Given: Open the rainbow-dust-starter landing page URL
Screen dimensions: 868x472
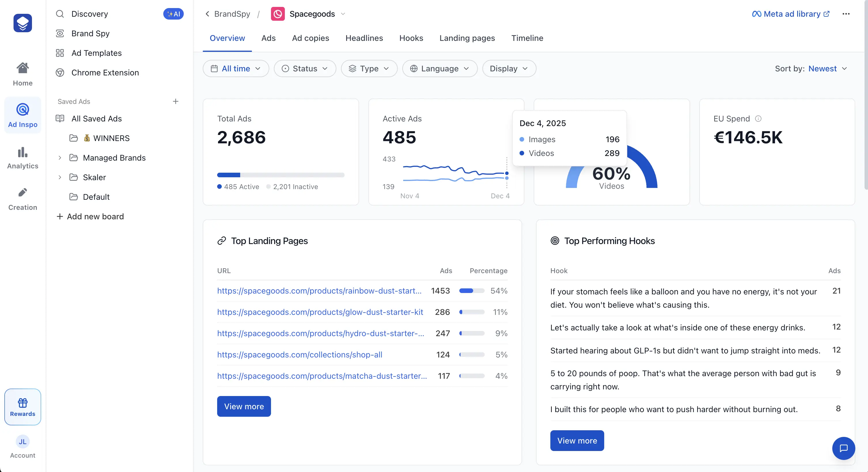Looking at the screenshot, I should tap(319, 291).
